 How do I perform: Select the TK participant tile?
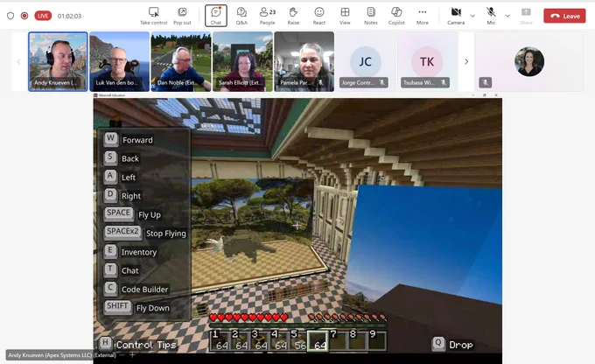(427, 61)
